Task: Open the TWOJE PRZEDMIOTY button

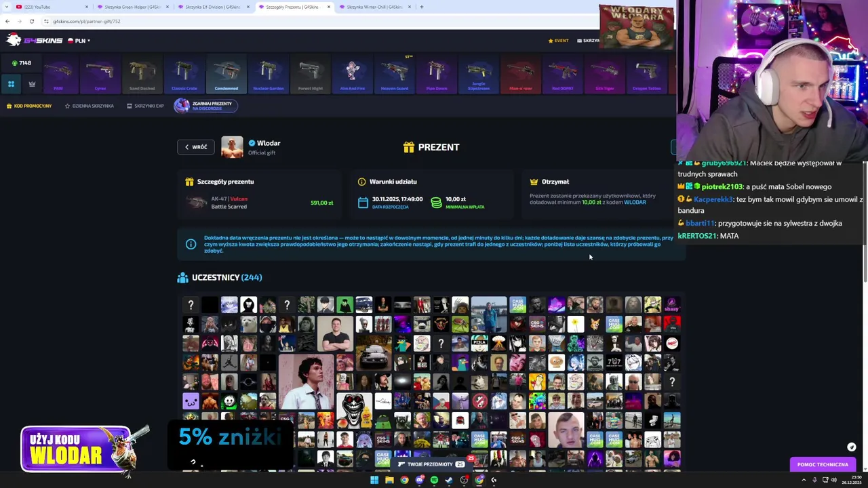Action: 431,464
